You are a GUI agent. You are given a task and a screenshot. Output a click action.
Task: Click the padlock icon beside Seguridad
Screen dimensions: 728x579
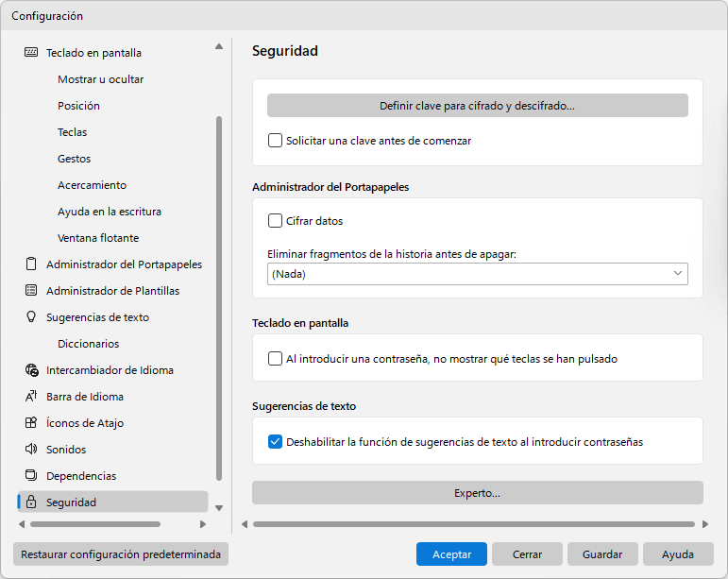pos(31,502)
